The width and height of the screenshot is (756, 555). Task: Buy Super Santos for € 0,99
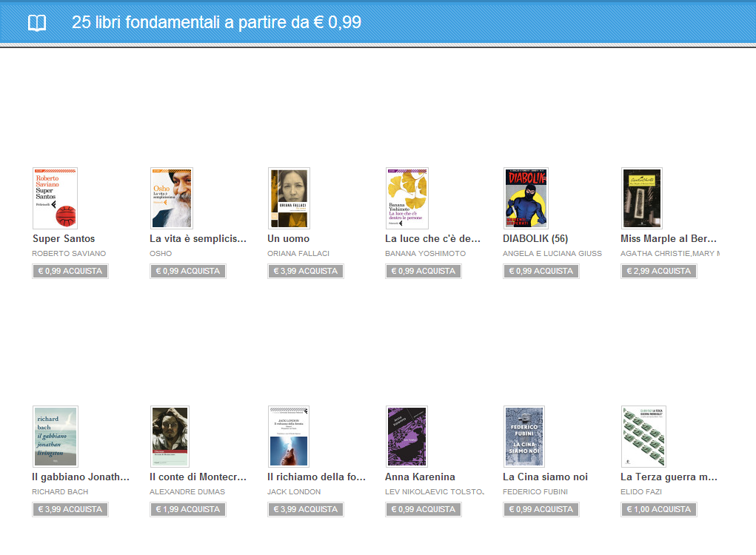[70, 272]
